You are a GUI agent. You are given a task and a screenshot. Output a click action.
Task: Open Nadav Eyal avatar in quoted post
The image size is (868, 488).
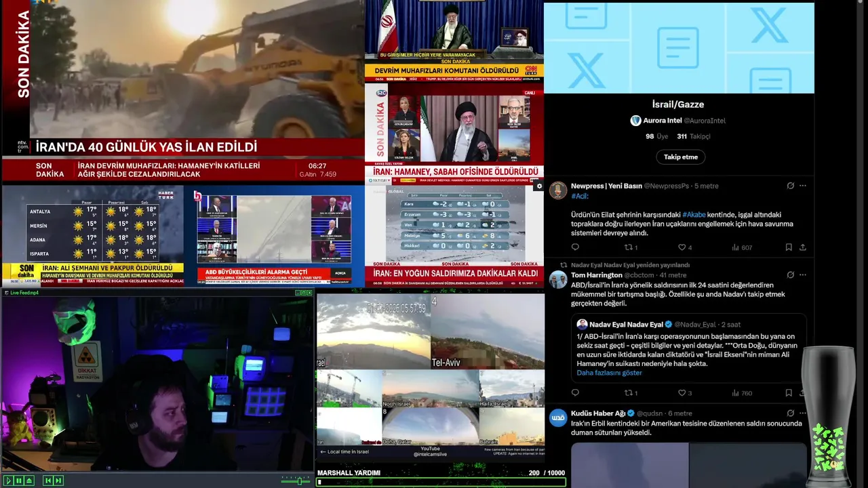[582, 325]
